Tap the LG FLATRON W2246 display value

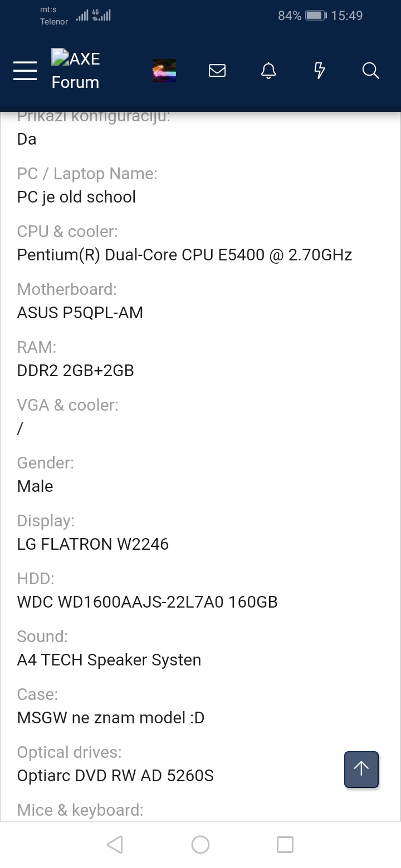pos(93,544)
